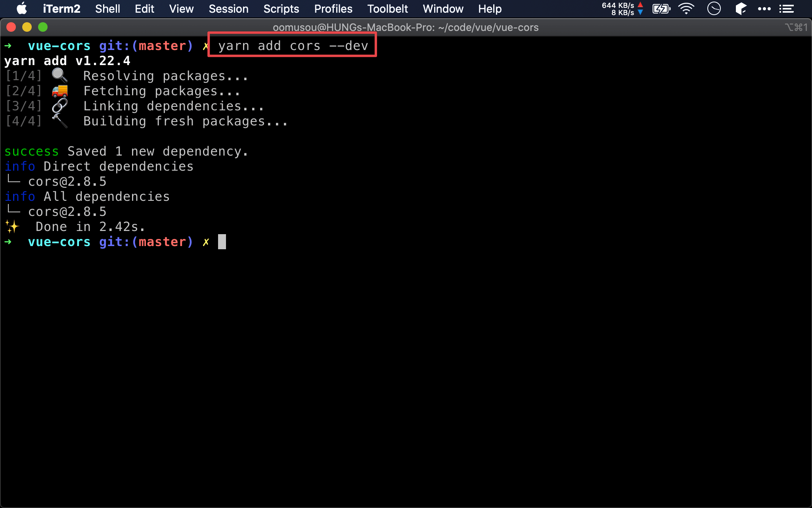Open the iTerm2 application menu
Viewport: 812px width, 508px height.
[x=61, y=9]
